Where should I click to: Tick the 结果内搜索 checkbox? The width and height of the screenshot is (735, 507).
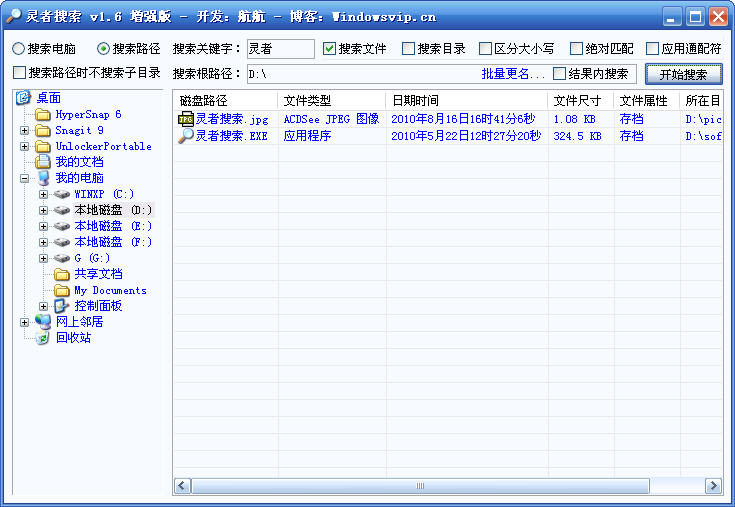pos(560,74)
